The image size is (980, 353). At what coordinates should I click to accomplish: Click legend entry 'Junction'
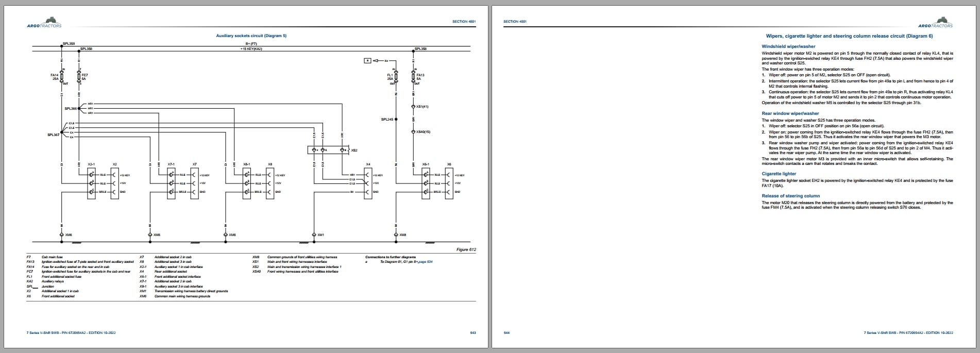click(47, 287)
